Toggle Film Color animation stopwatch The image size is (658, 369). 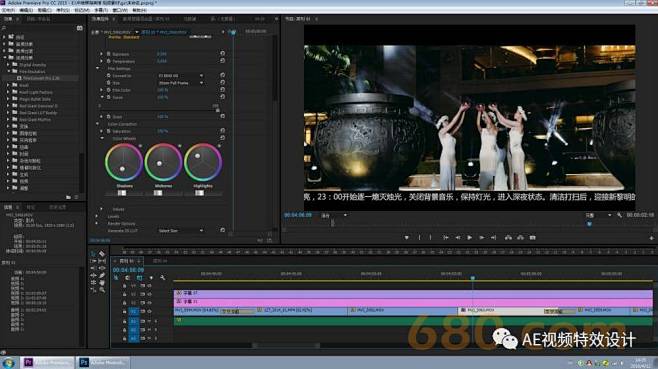(108, 90)
